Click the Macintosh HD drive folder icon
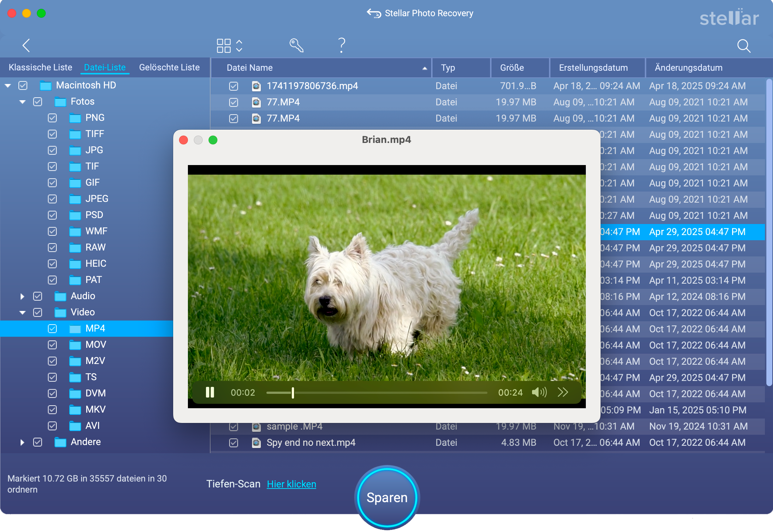Viewport: 773px width, 532px height. [x=46, y=85]
